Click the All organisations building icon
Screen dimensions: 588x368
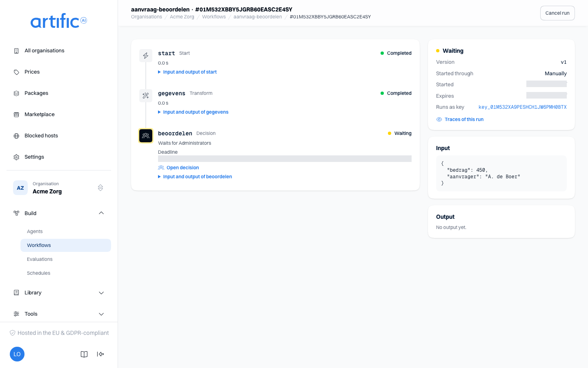pyautogui.click(x=16, y=51)
